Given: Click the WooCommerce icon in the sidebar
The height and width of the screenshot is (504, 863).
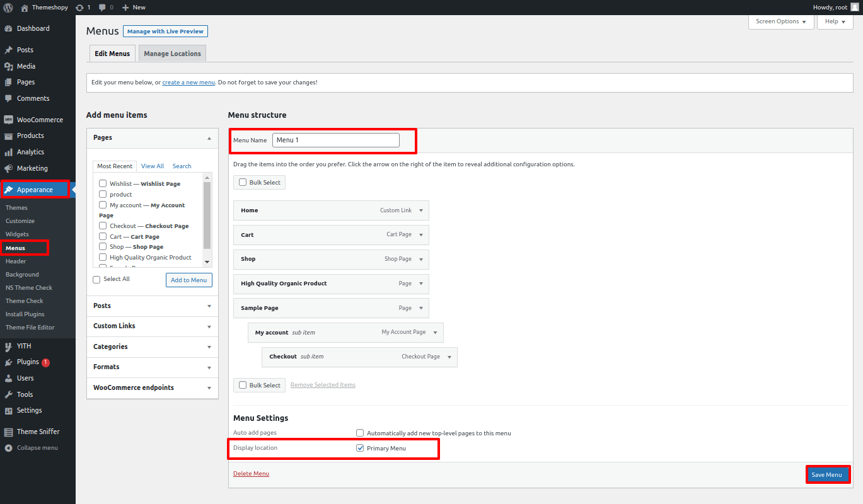Looking at the screenshot, I should [x=8, y=120].
